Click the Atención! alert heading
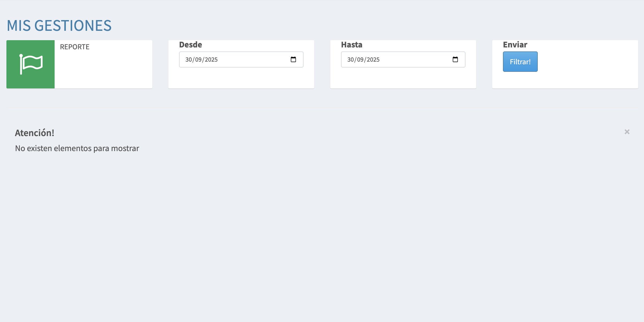644x322 pixels. 35,133
